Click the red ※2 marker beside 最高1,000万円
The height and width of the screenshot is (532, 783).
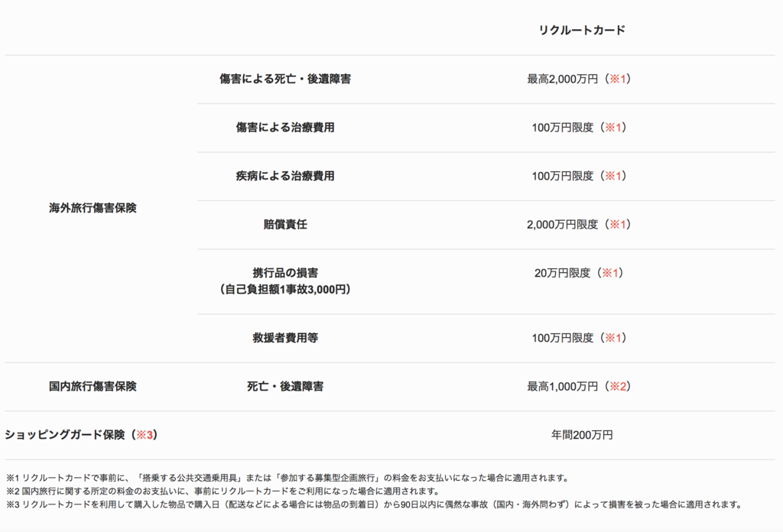coord(618,386)
